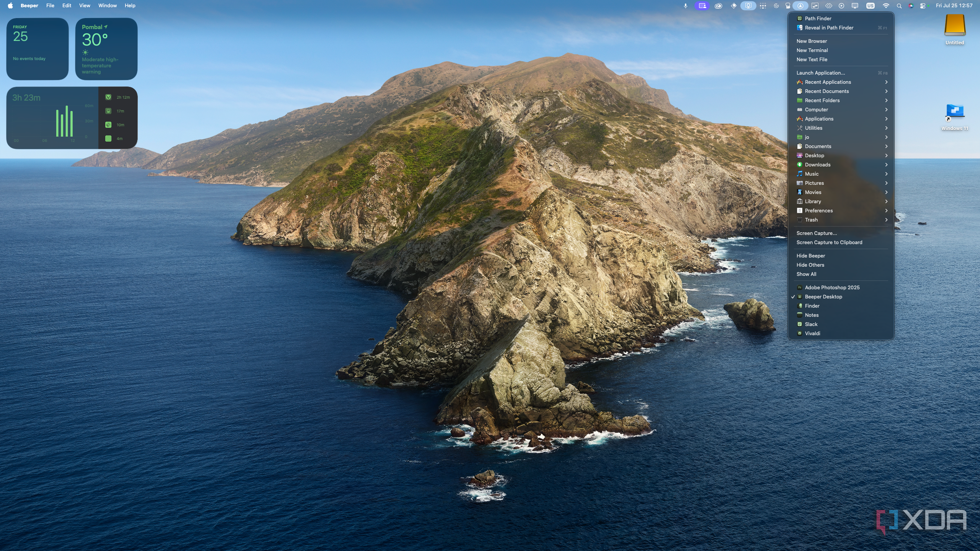Open Control Center from the menu bar

923,6
